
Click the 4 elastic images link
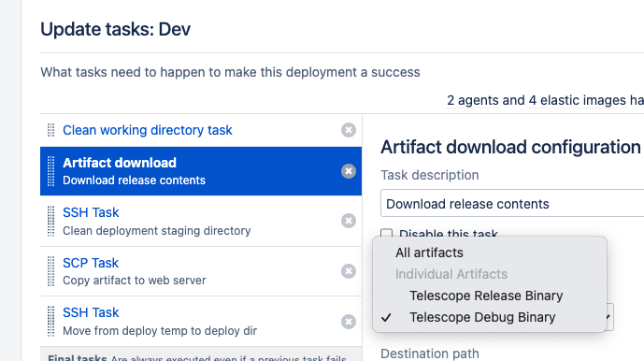tap(577, 100)
